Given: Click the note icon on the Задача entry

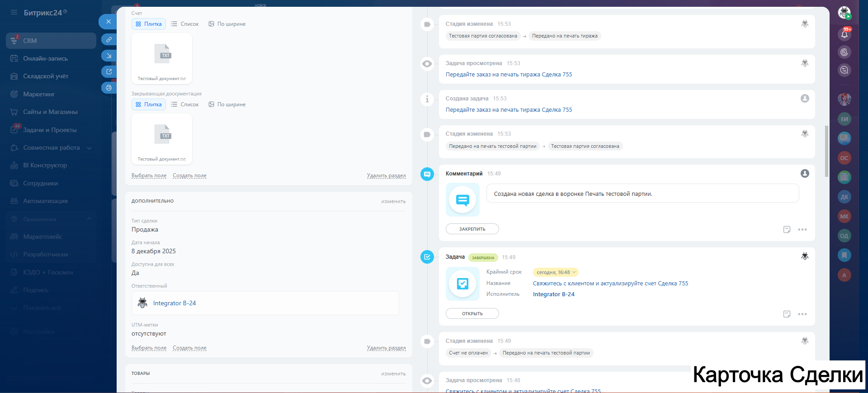Looking at the screenshot, I should tap(787, 314).
